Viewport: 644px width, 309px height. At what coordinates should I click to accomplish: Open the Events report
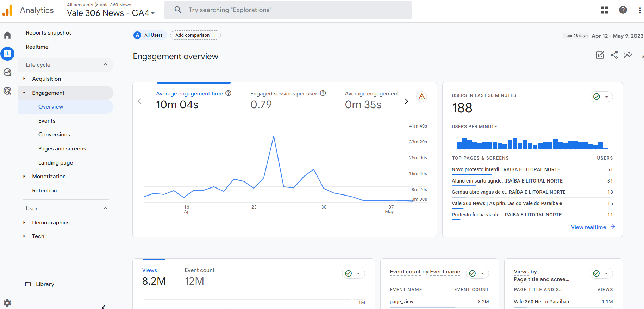tap(47, 121)
